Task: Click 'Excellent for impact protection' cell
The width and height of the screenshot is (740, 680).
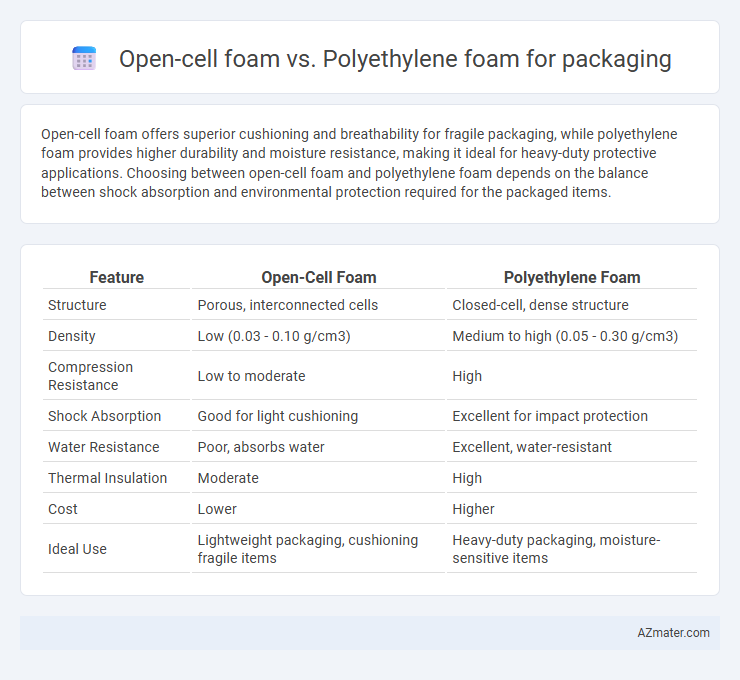Action: (x=550, y=416)
